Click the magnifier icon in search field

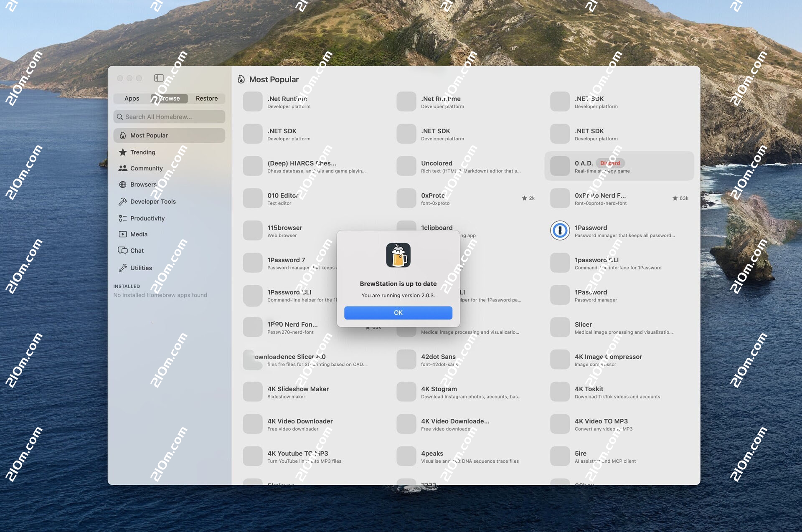tap(120, 117)
